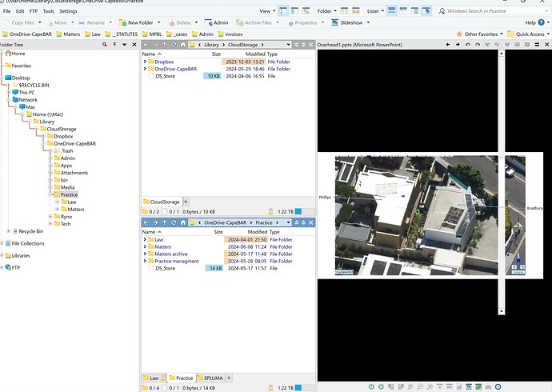Click viewer hamburger menu icon
The width and height of the screenshot is (552, 392).
coord(537,45)
